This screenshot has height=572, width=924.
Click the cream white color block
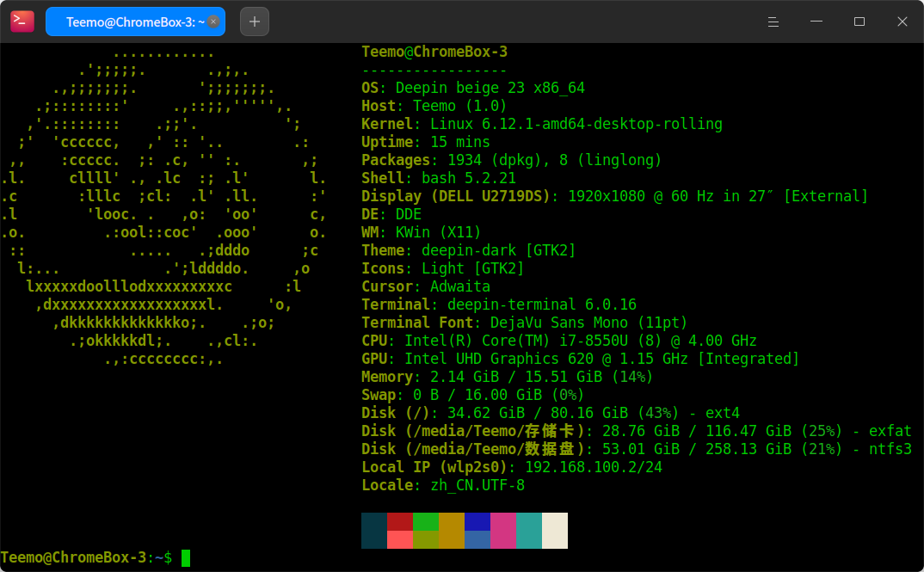tap(555, 530)
